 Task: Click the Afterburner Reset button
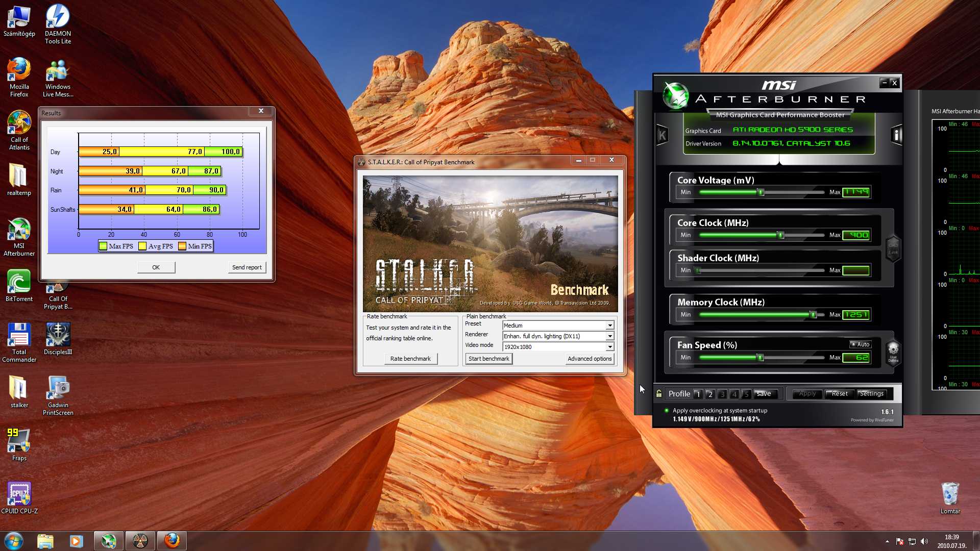[x=840, y=394]
